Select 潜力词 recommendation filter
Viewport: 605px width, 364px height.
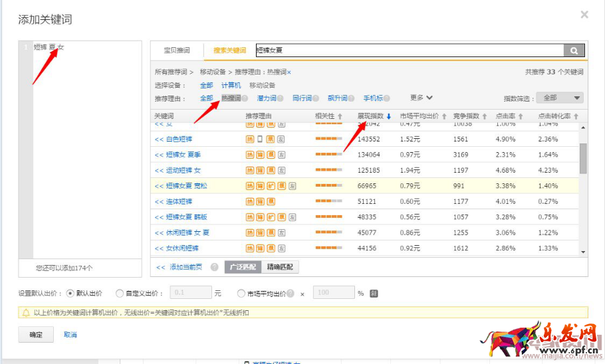click(x=267, y=98)
